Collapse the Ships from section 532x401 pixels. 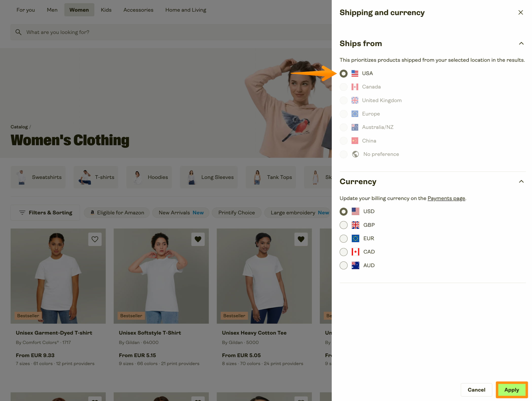521,44
